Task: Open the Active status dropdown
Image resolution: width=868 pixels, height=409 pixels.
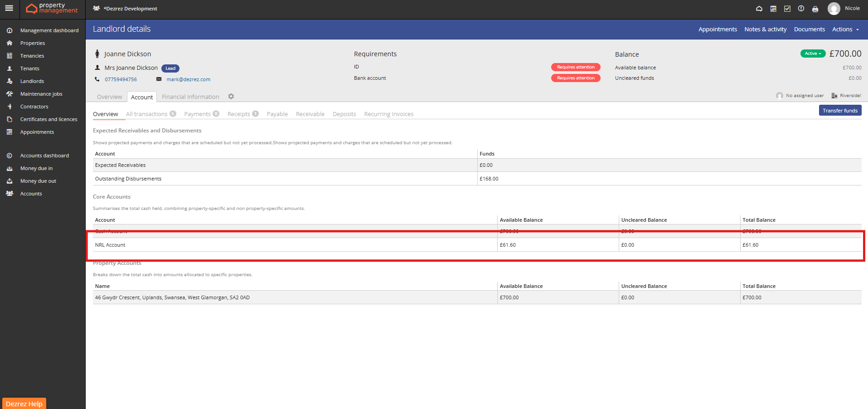Action: click(813, 54)
